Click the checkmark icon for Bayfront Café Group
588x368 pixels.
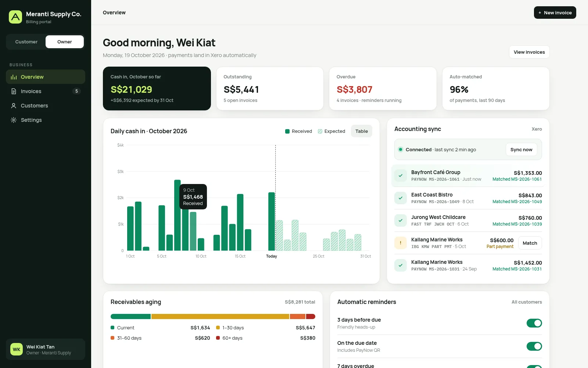click(x=400, y=176)
